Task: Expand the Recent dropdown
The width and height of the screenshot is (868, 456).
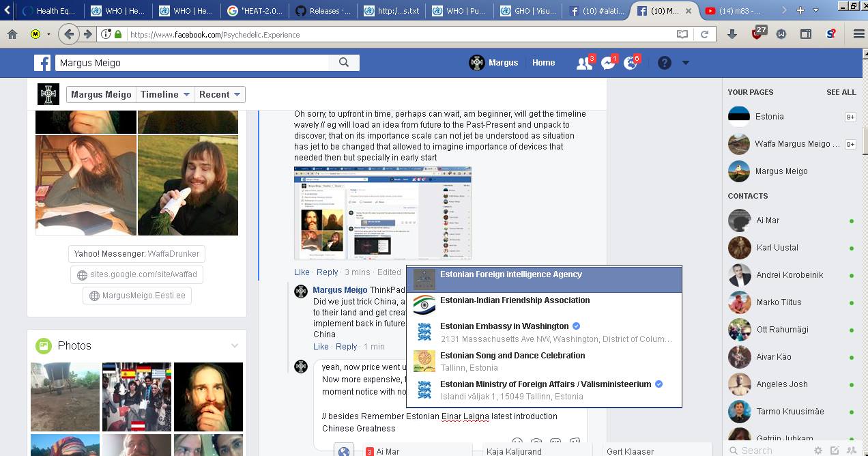Action: (220, 95)
